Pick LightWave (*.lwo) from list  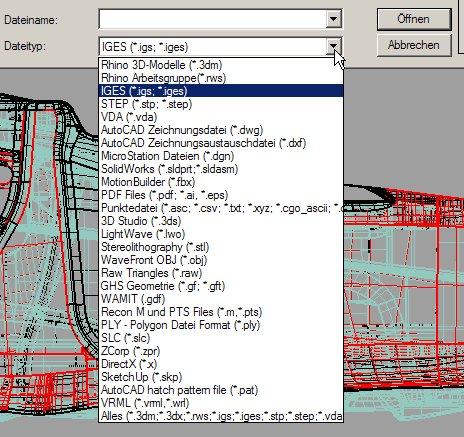click(221, 234)
